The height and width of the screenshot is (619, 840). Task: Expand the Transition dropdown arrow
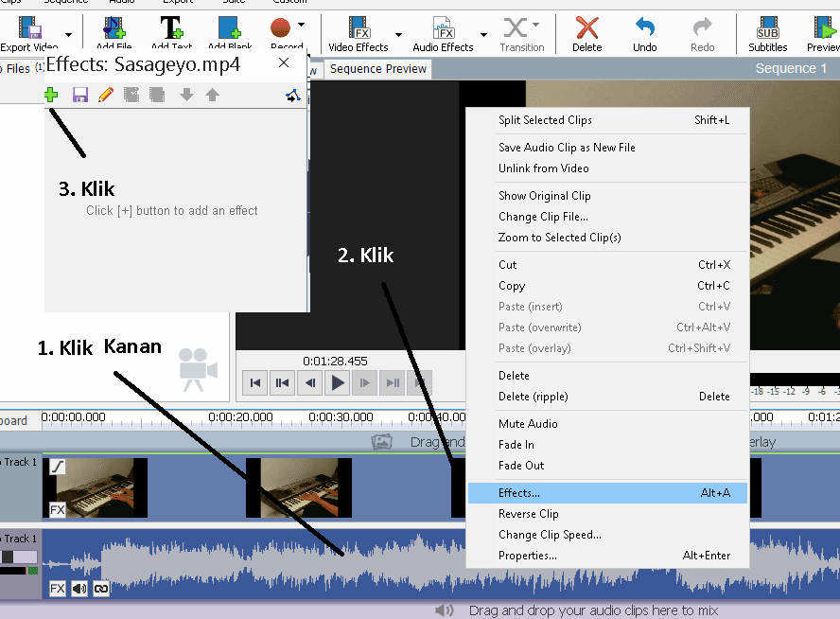(x=535, y=25)
